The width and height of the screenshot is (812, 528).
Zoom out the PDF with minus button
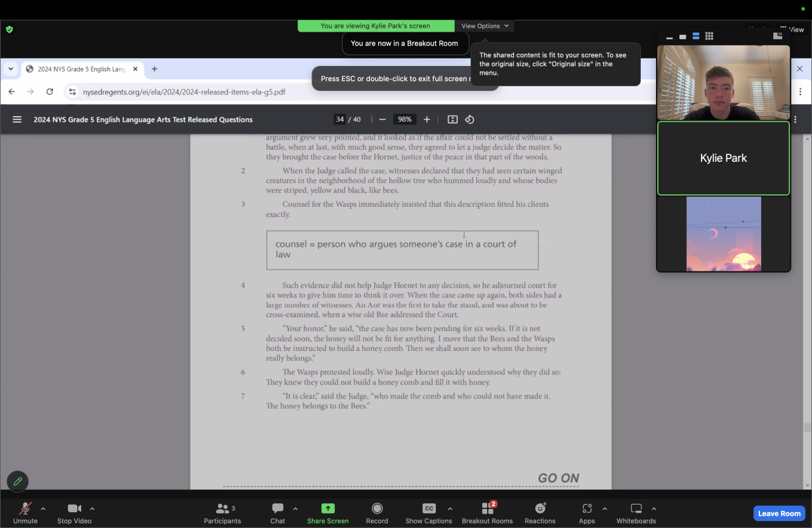[383, 119]
